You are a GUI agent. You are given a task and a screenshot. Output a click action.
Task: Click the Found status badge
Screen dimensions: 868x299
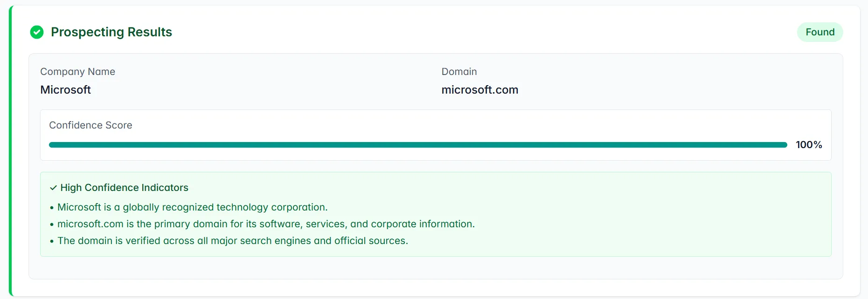[819, 32]
